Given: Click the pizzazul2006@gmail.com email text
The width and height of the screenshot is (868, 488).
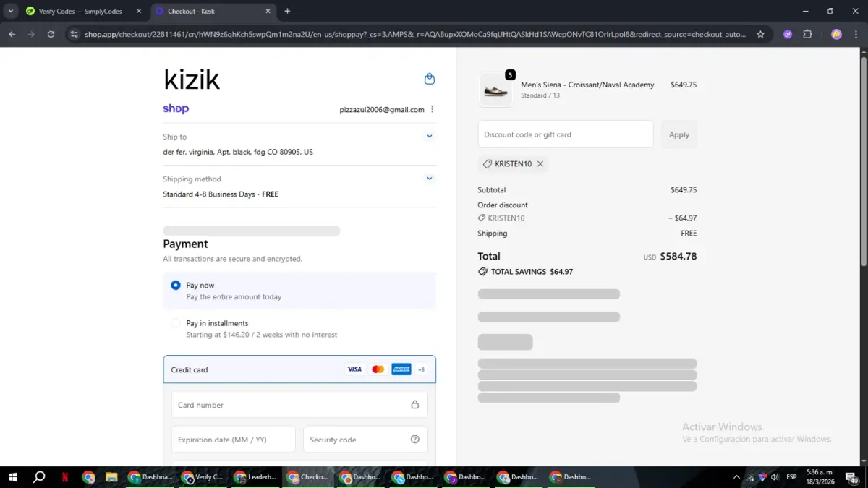Looking at the screenshot, I should coord(382,110).
